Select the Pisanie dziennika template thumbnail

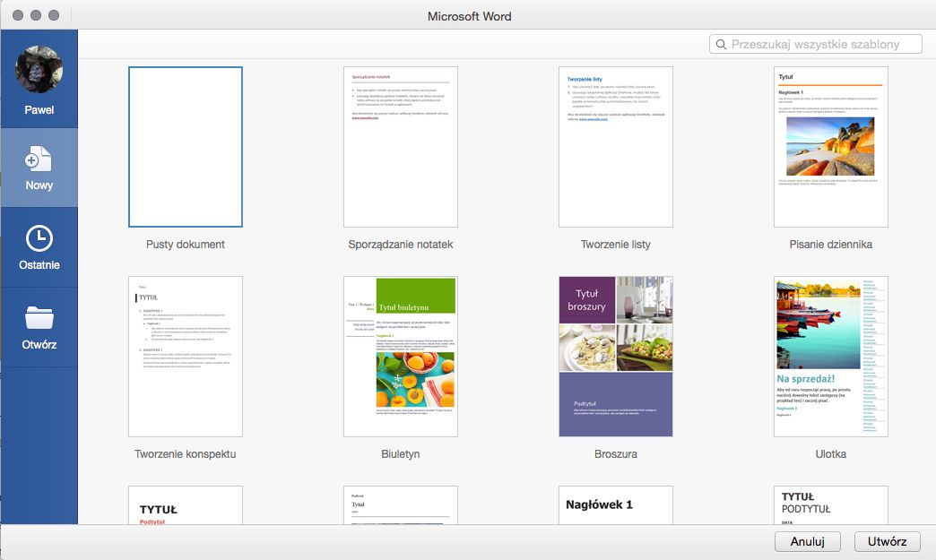(x=831, y=147)
